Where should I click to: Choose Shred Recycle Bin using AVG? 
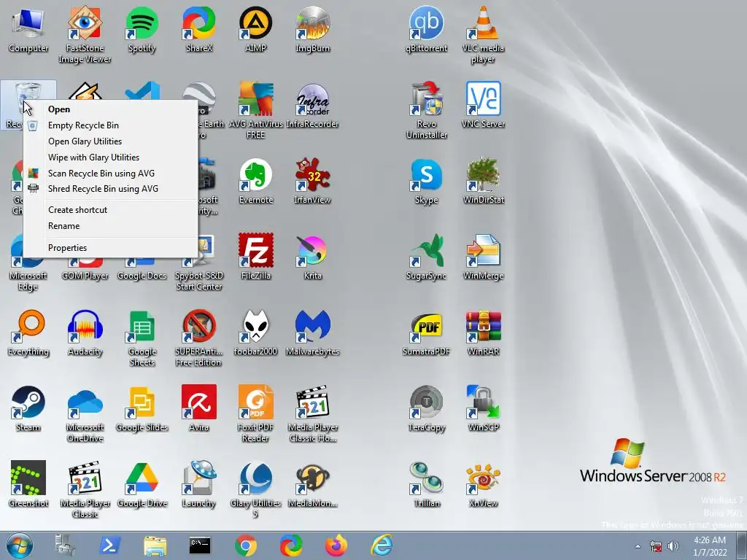[x=111, y=189]
